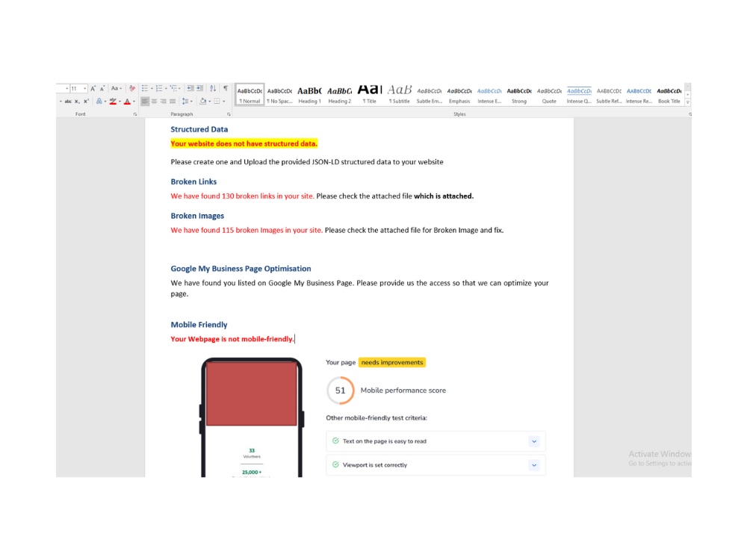Open the font size dropdown arrow
The width and height of the screenshot is (747, 560).
(x=85, y=89)
